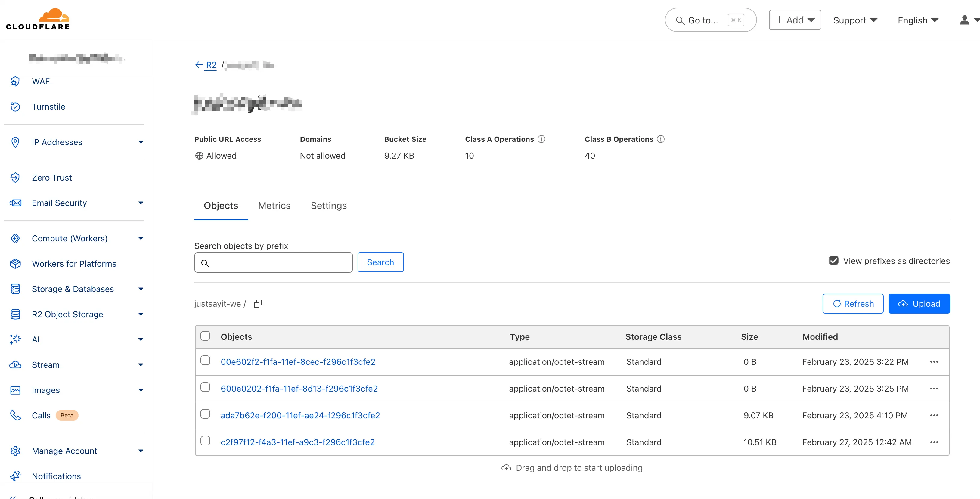
Task: Click the Class B Operations info icon
Action: [x=661, y=139]
